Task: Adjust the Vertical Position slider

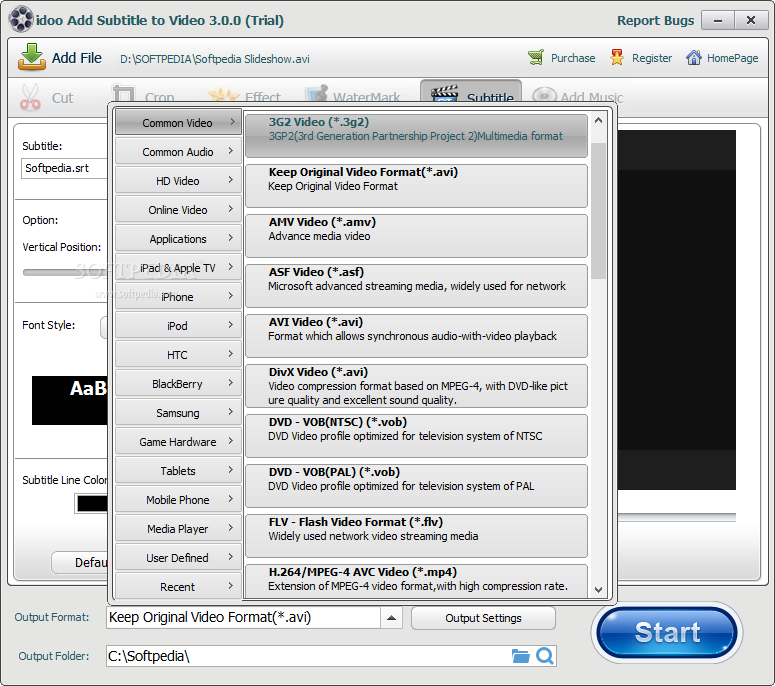Action: pos(65,272)
